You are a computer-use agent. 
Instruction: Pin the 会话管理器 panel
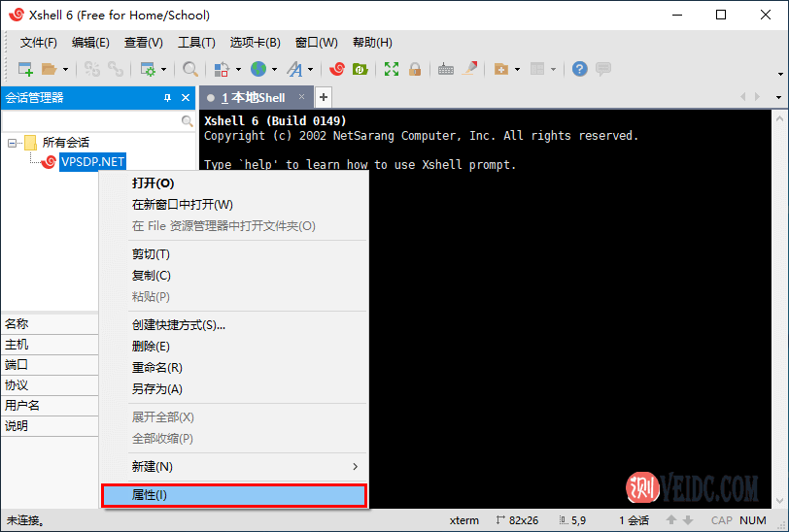tap(167, 97)
